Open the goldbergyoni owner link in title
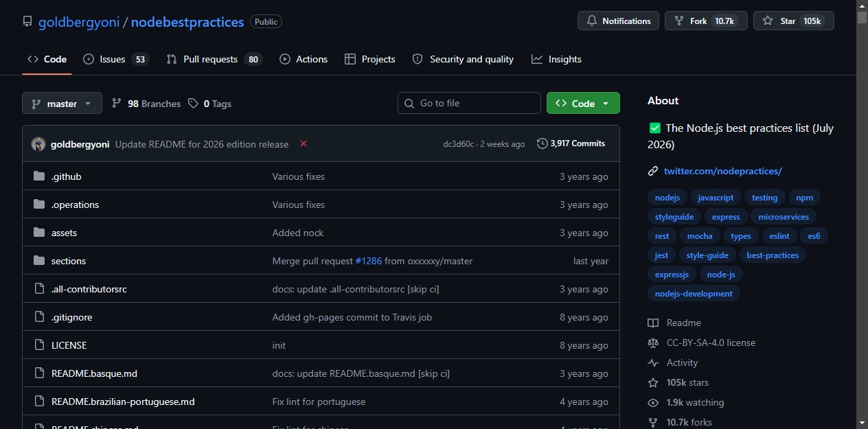Image resolution: width=868 pixels, height=429 pixels. (x=79, y=22)
